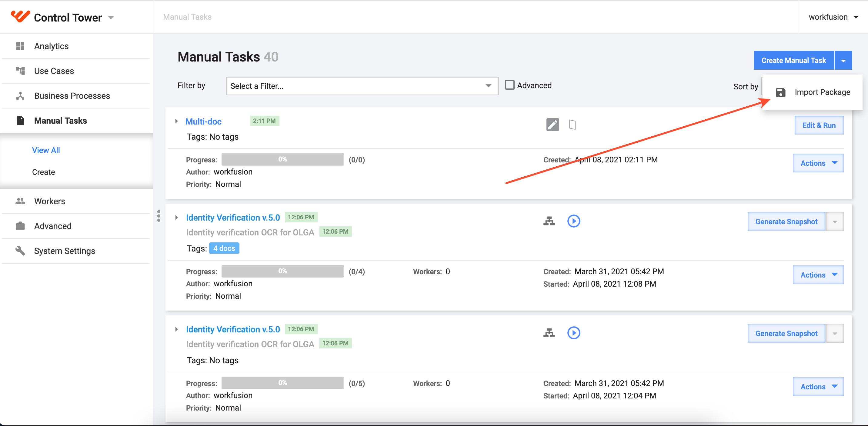Click the Advanced briefcase icon
Screen dimensions: 868x426
(20, 226)
